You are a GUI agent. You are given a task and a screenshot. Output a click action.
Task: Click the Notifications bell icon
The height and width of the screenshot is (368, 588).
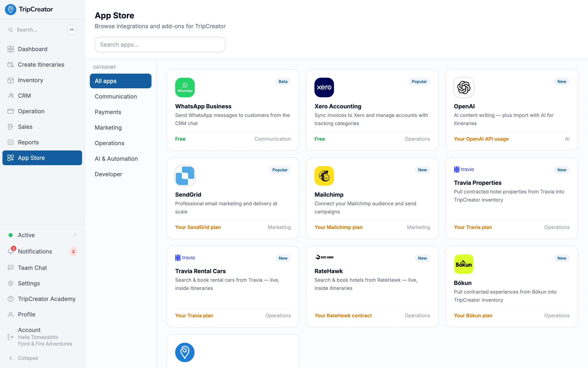click(x=10, y=251)
